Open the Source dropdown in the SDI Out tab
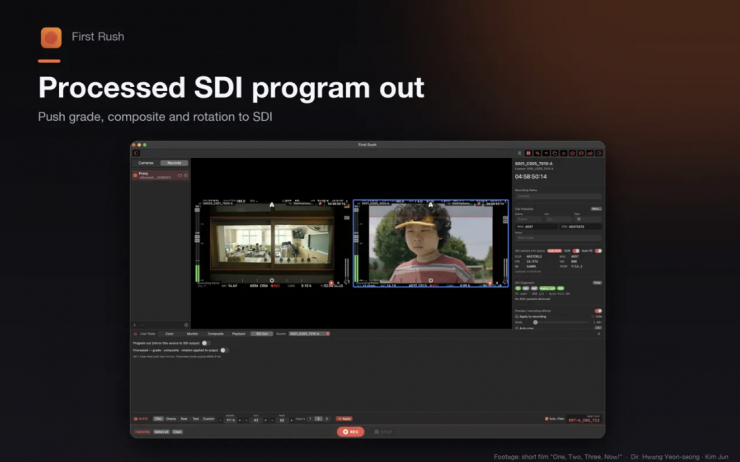 click(x=309, y=334)
